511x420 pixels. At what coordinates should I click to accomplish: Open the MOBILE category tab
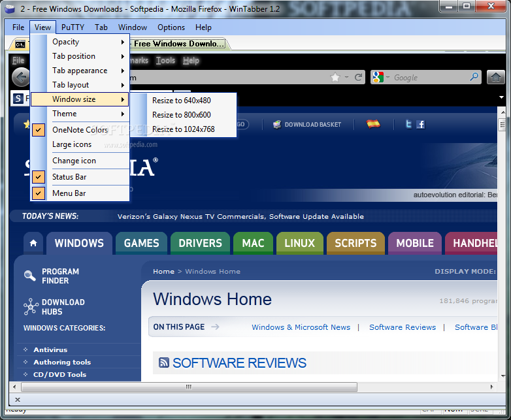tap(415, 243)
